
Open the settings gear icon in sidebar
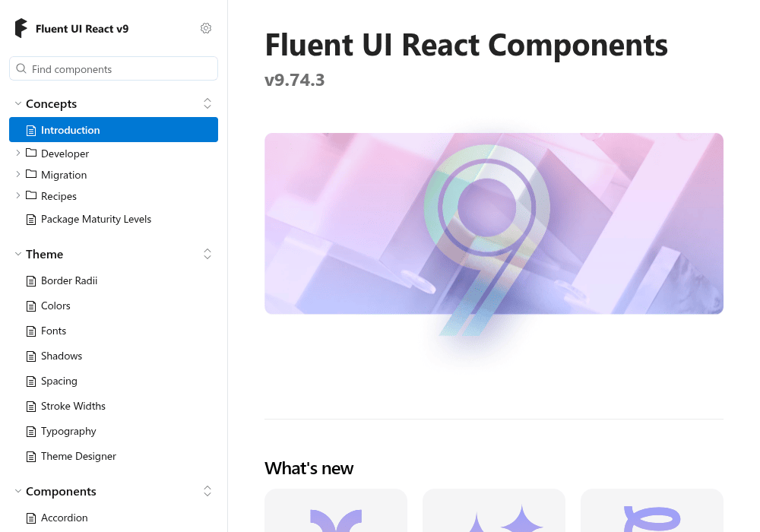pos(206,28)
